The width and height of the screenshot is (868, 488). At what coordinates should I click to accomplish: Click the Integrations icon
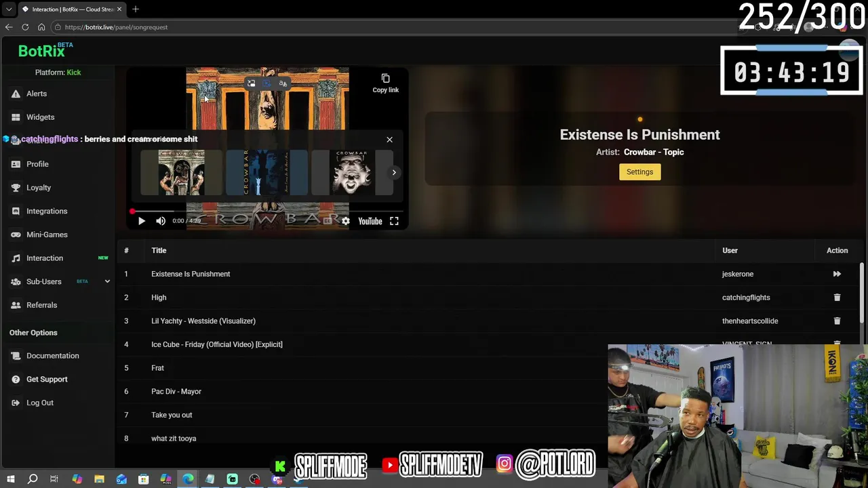coord(16,211)
